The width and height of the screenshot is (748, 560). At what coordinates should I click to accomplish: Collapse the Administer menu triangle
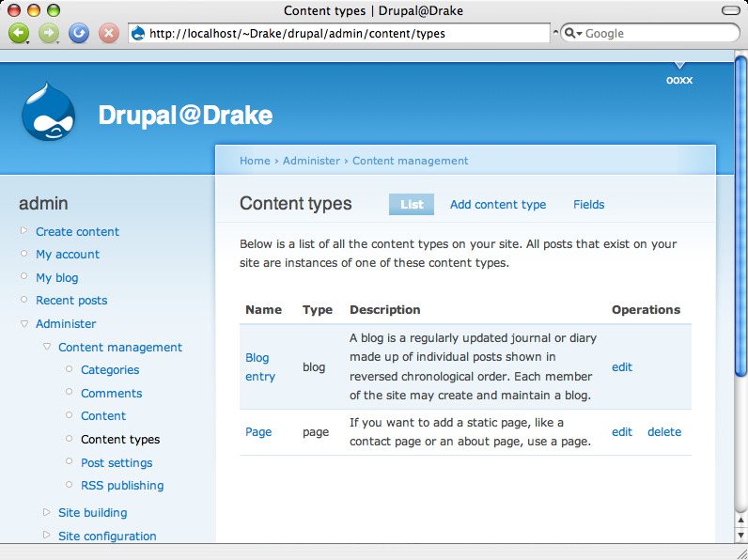coord(24,323)
